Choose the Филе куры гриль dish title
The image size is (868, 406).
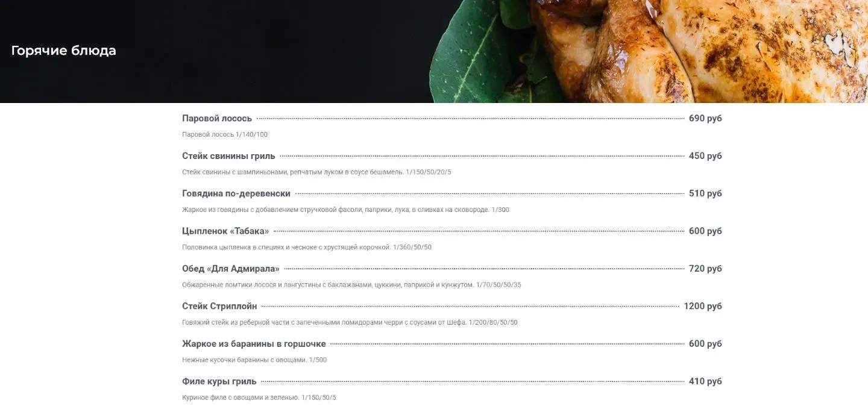tap(219, 381)
